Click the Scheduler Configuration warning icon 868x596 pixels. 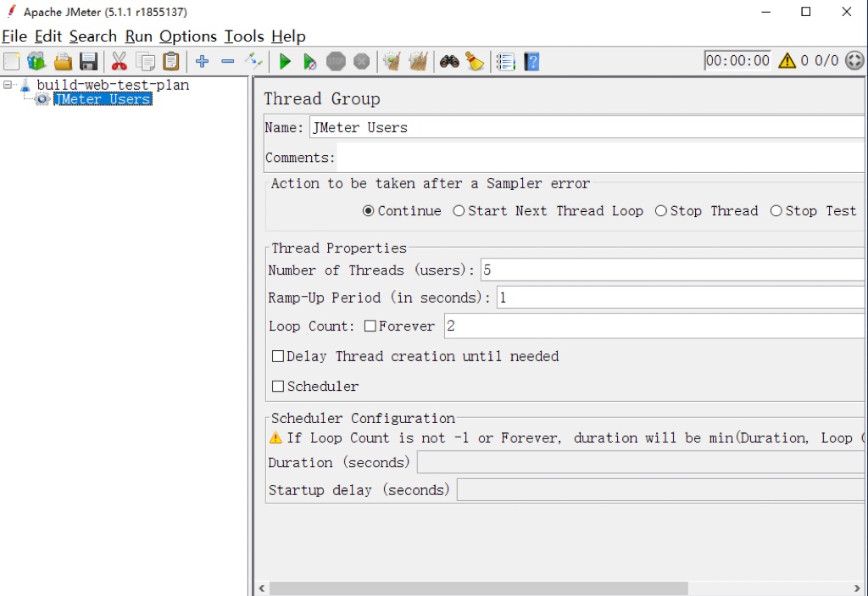(275, 437)
